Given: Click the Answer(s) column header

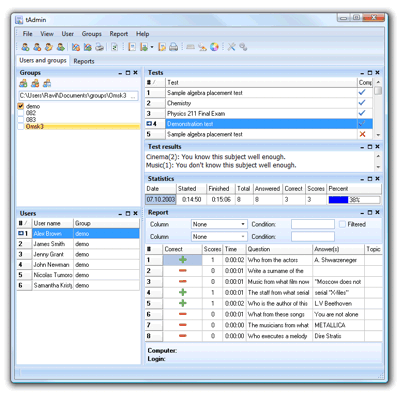Looking at the screenshot, I should point(338,249).
